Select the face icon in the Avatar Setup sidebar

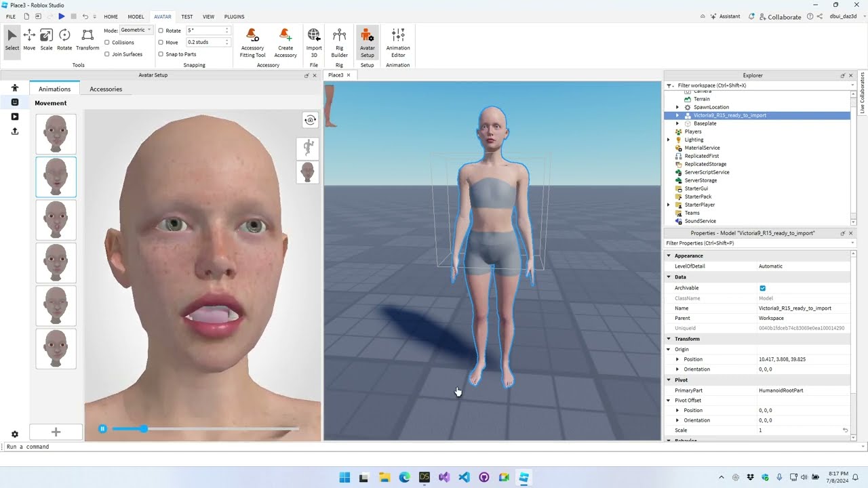pyautogui.click(x=15, y=102)
